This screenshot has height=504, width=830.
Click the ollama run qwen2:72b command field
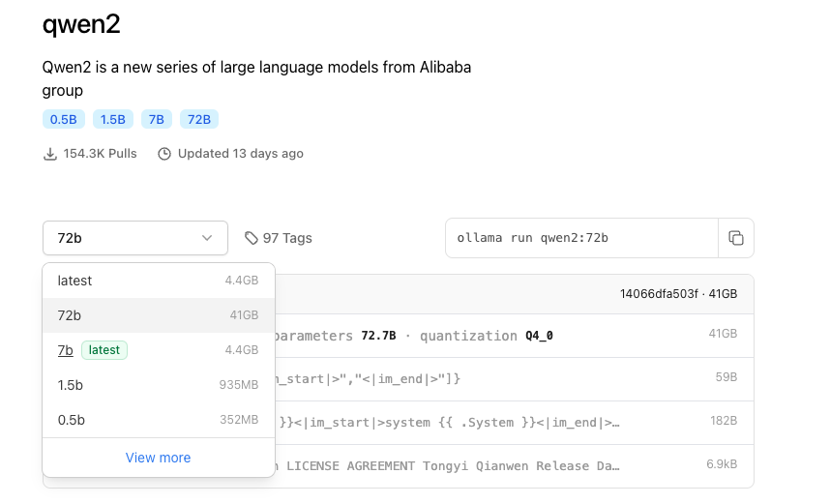pyautogui.click(x=580, y=238)
